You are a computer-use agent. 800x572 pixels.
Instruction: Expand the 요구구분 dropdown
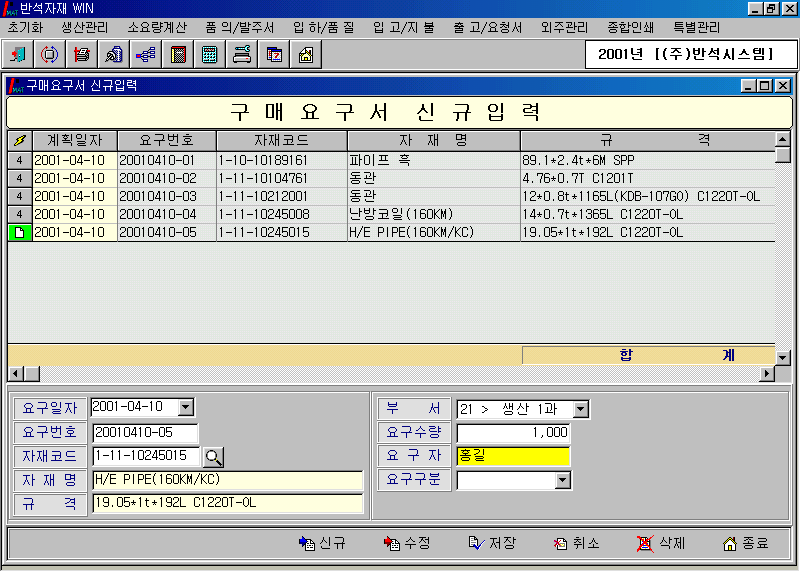pos(562,481)
